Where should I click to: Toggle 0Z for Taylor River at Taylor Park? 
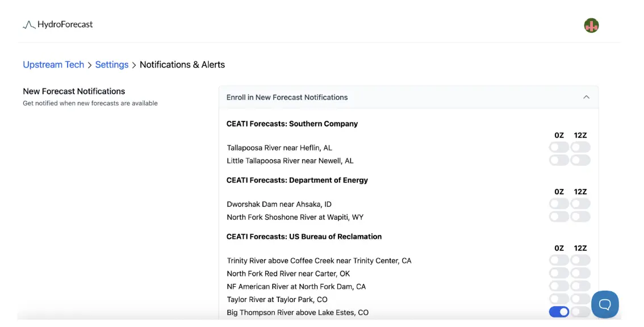tap(559, 299)
